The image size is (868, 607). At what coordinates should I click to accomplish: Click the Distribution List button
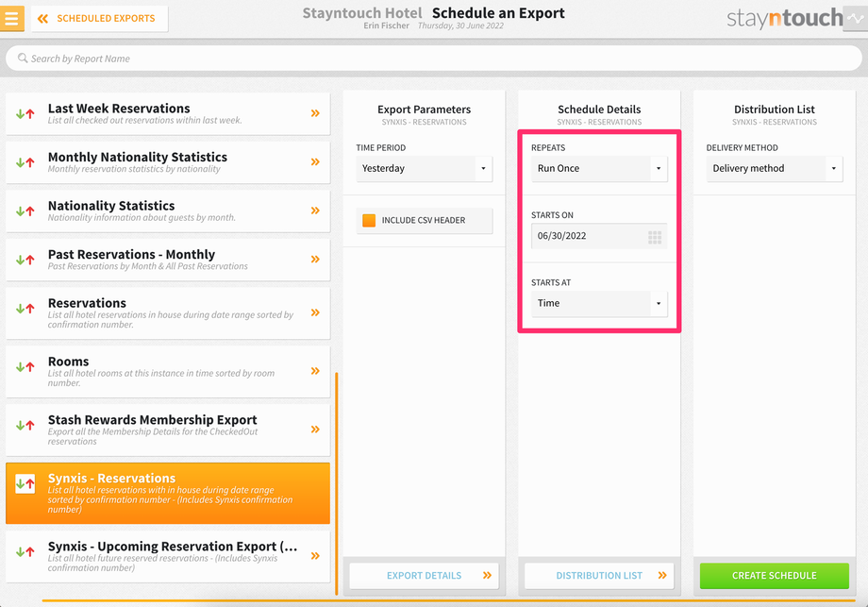pos(599,576)
